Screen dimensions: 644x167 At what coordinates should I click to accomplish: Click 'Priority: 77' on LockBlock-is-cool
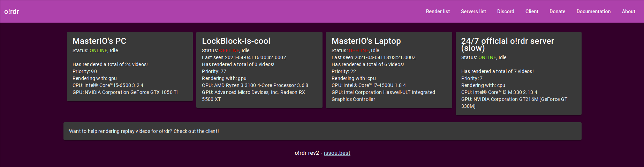(214, 71)
